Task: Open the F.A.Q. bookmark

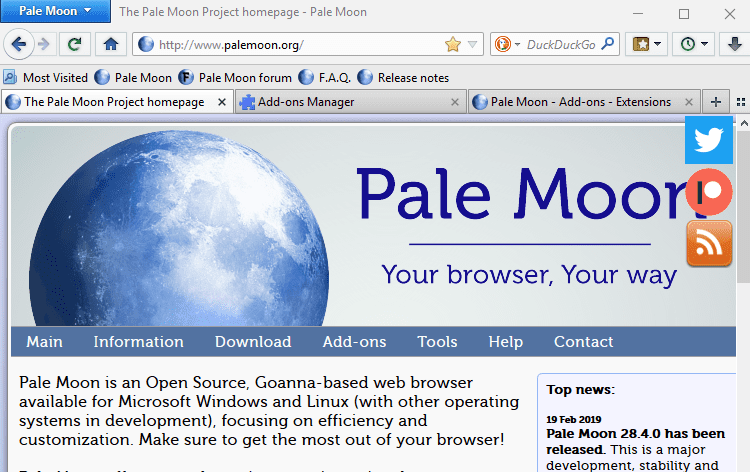Action: (x=324, y=77)
